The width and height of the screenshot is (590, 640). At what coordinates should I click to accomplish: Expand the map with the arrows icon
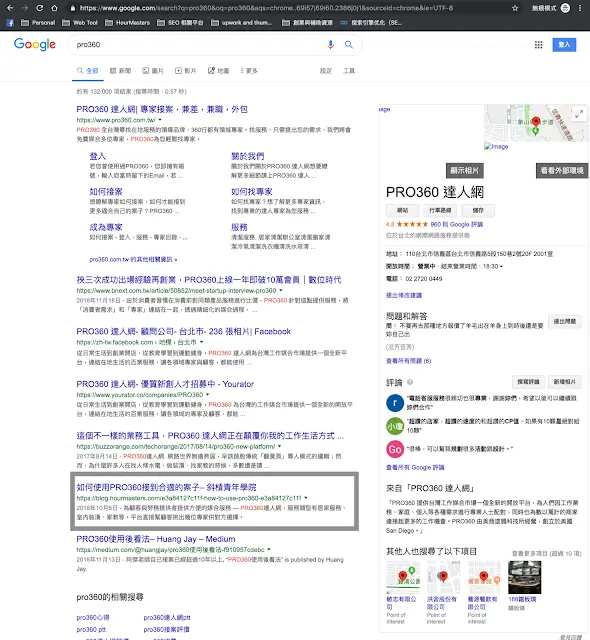tap(579, 114)
